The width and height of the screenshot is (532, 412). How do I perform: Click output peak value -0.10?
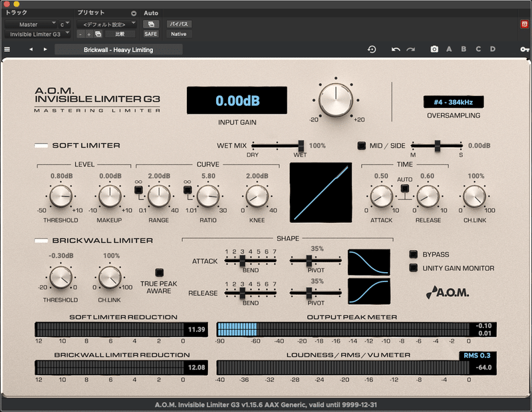(x=483, y=325)
